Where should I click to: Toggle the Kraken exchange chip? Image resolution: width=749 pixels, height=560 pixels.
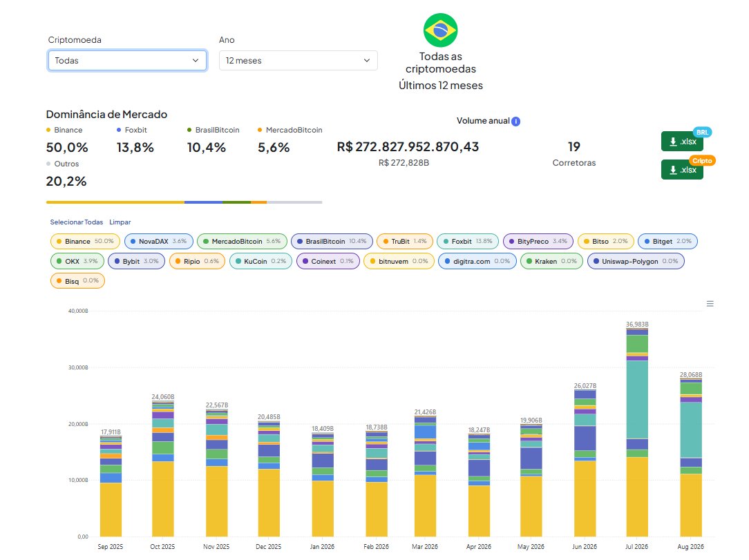pyautogui.click(x=551, y=261)
